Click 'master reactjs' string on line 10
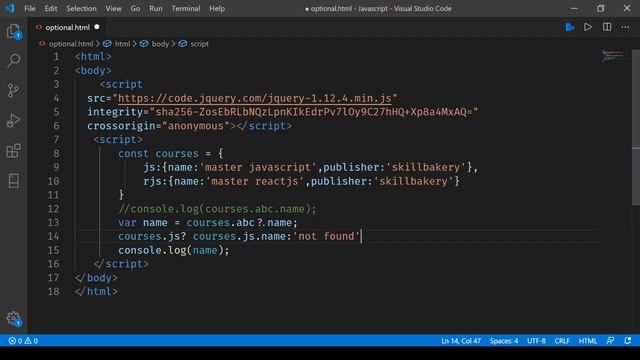Image resolution: width=640 pixels, height=360 pixels. [x=255, y=181]
